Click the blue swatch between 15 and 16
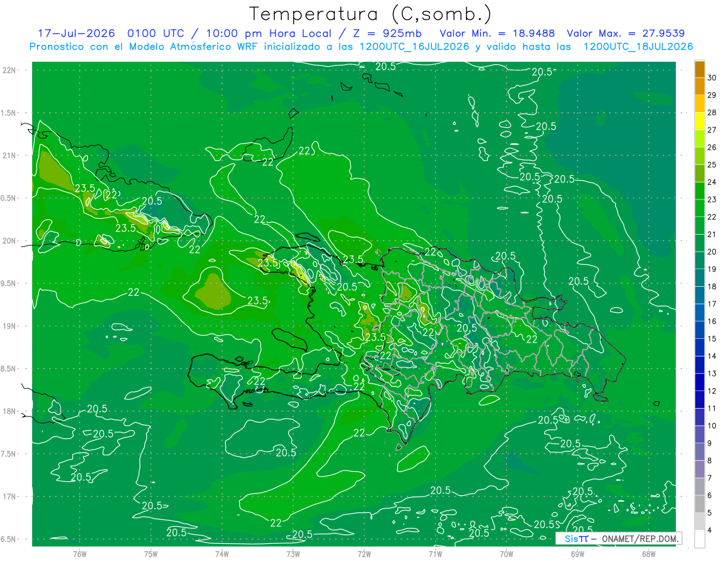The width and height of the screenshot is (728, 562). point(699,330)
